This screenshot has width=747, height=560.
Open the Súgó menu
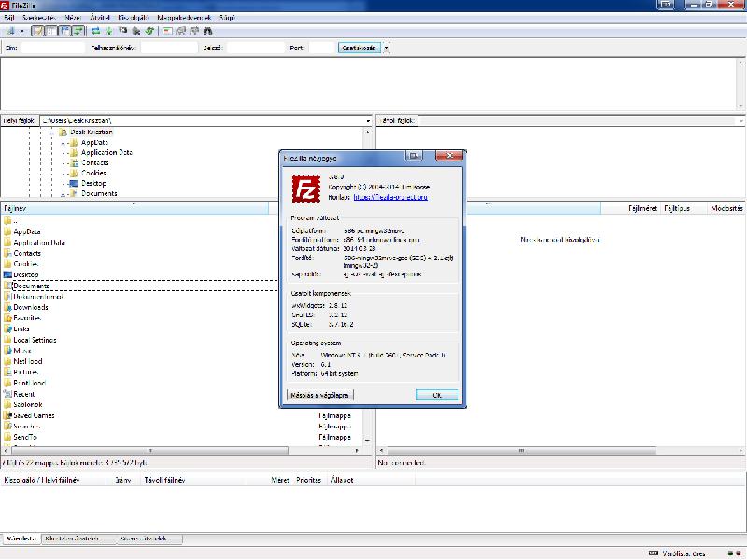coord(227,17)
